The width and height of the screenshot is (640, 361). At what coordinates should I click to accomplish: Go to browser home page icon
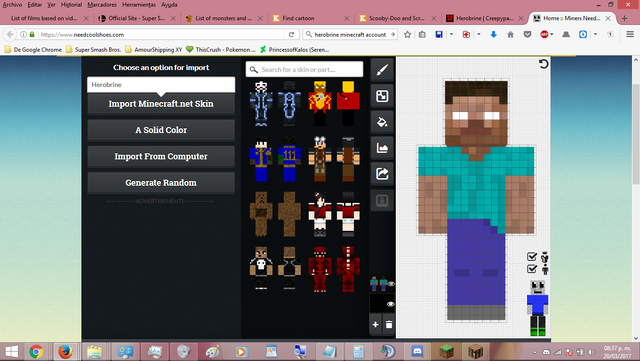pos(510,35)
